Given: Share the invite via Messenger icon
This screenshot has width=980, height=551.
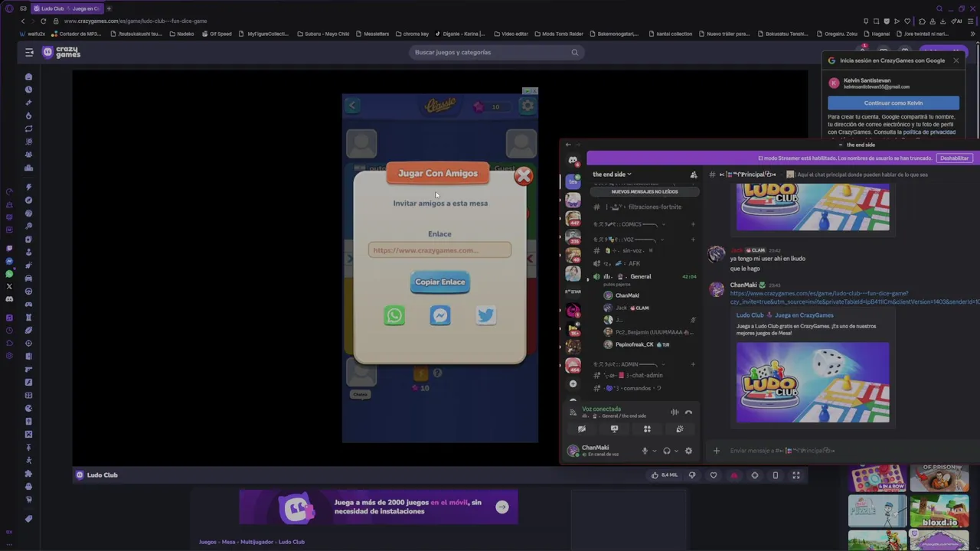Looking at the screenshot, I should pos(440,315).
